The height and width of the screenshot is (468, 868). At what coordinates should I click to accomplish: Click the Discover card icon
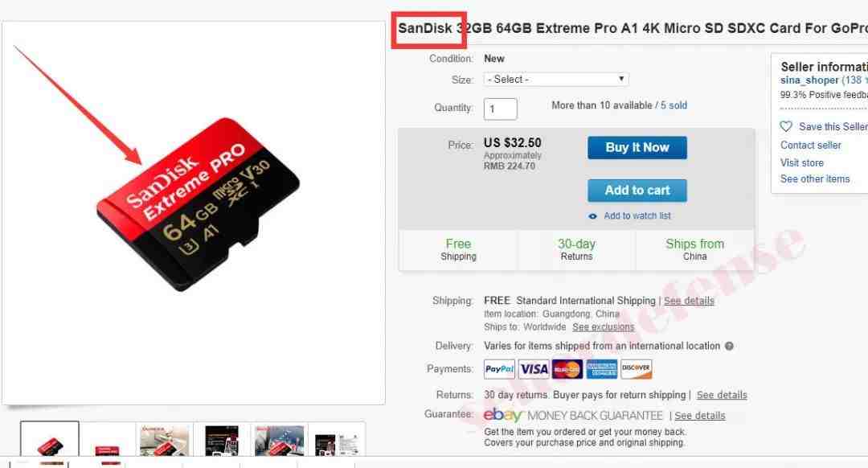tap(636, 369)
